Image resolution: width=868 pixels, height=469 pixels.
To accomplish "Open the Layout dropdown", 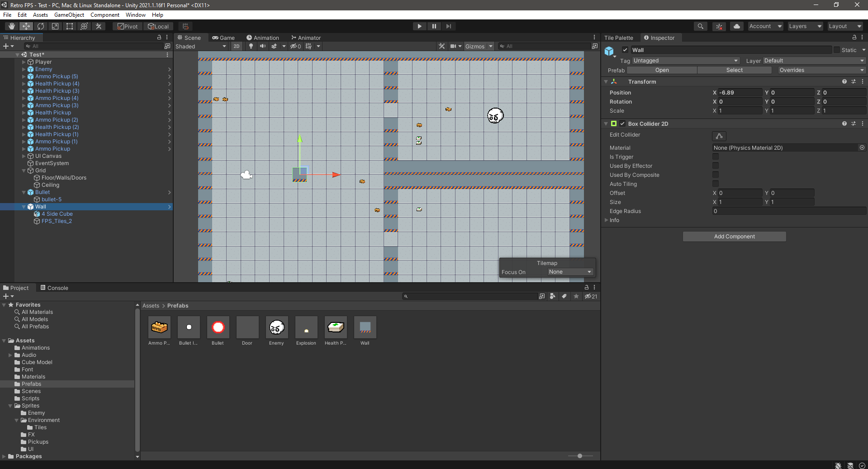I will point(845,26).
